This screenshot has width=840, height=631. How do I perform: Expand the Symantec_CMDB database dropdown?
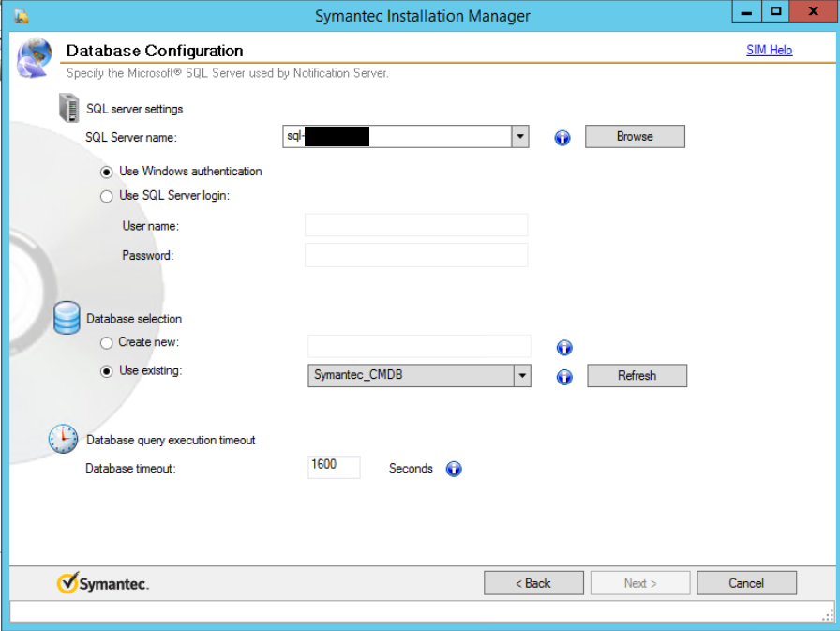(522, 375)
